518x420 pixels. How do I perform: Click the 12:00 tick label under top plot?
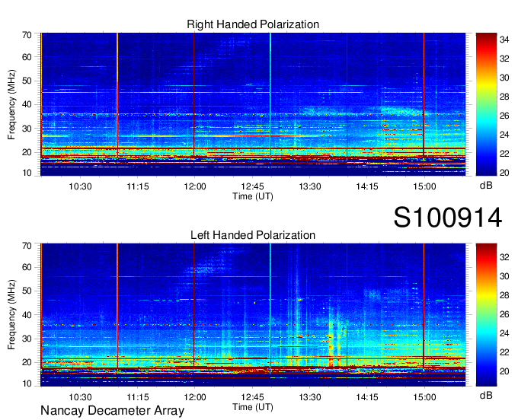pos(195,186)
